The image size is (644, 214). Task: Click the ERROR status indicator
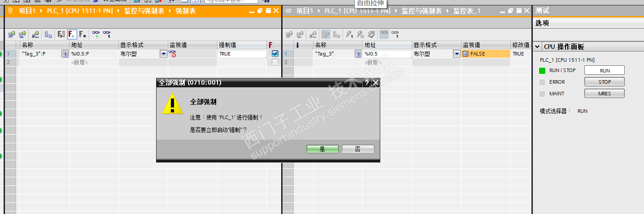click(542, 82)
